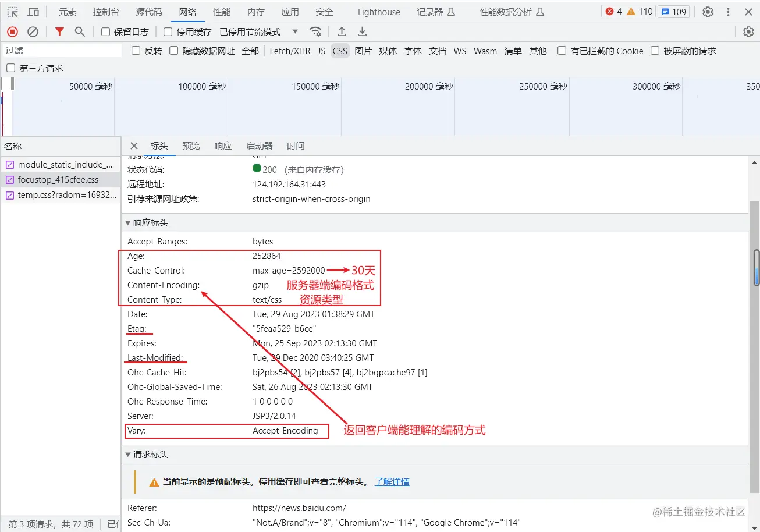This screenshot has height=532, width=760.
Task: Open the 109 issues message badge
Action: [x=674, y=12]
